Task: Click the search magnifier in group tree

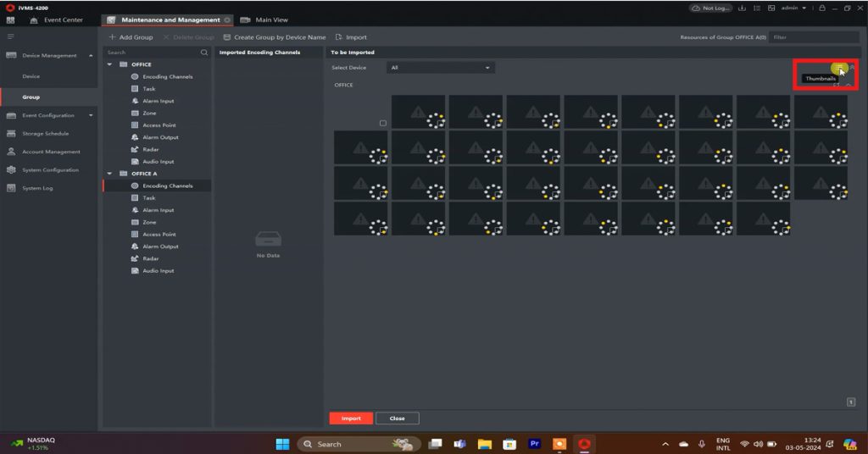Action: pos(203,53)
